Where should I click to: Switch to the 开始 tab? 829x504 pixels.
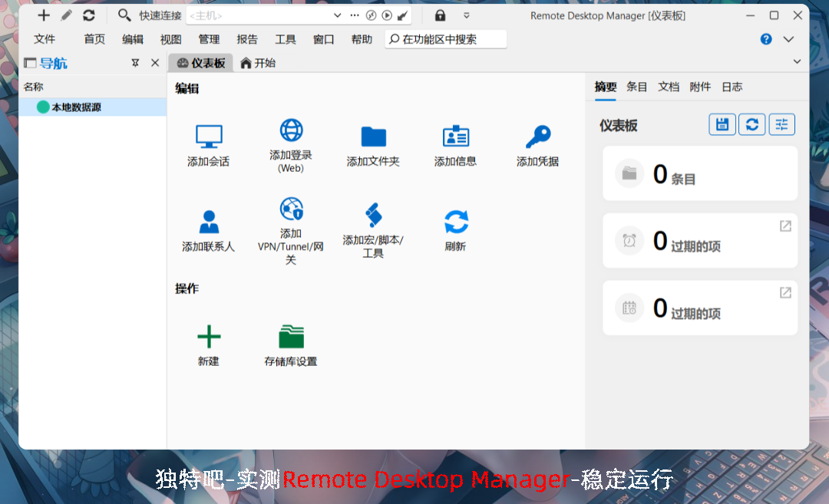258,63
